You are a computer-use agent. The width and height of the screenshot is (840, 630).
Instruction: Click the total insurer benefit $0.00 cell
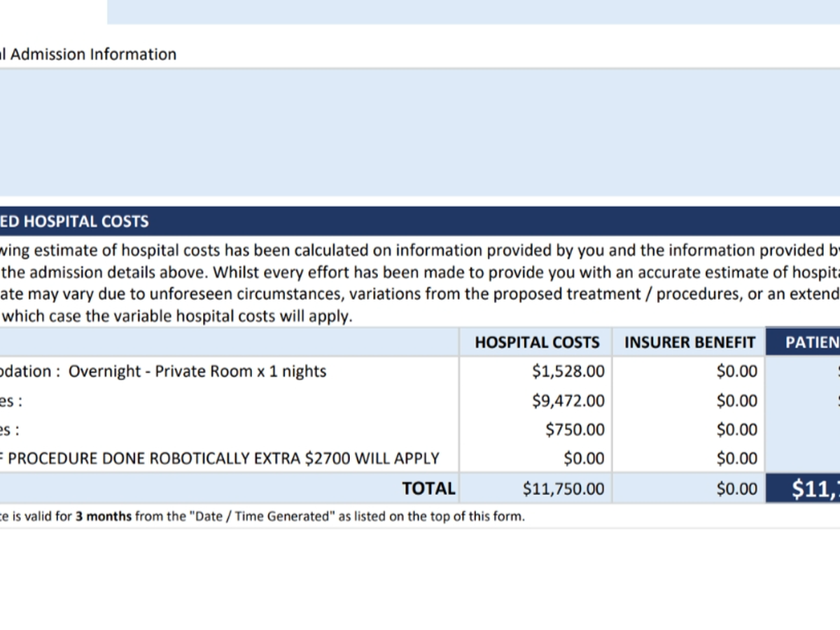737,489
